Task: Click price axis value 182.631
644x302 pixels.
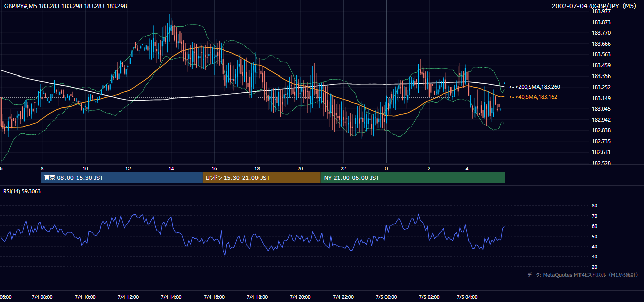Action: pos(601,152)
